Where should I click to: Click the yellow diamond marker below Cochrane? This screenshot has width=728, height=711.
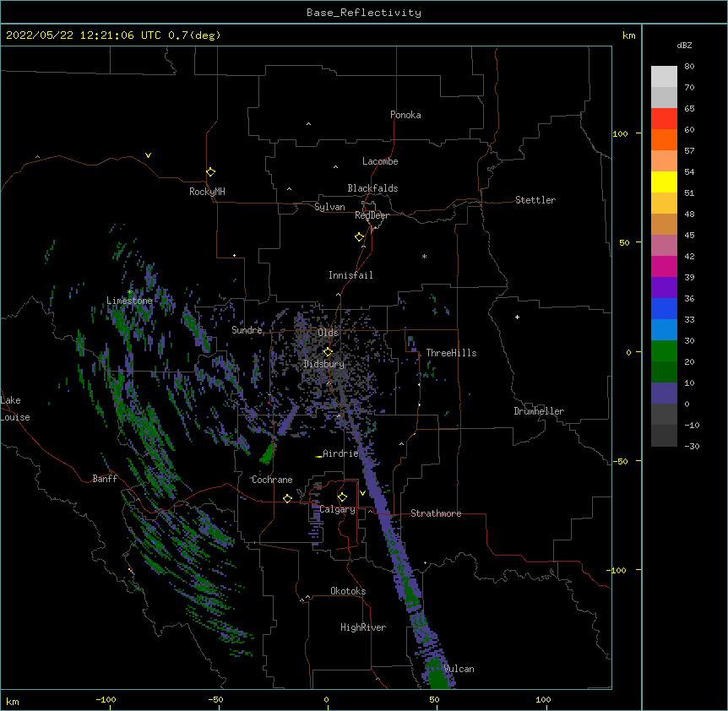click(287, 498)
